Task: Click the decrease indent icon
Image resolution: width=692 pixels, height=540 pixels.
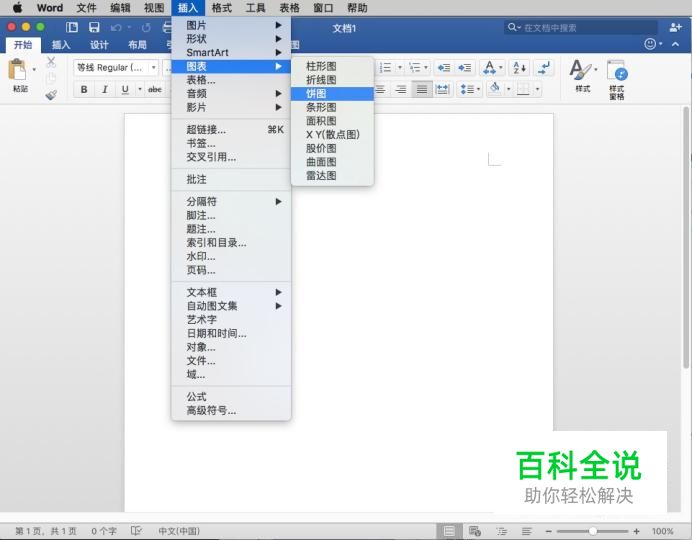Action: [x=444, y=68]
